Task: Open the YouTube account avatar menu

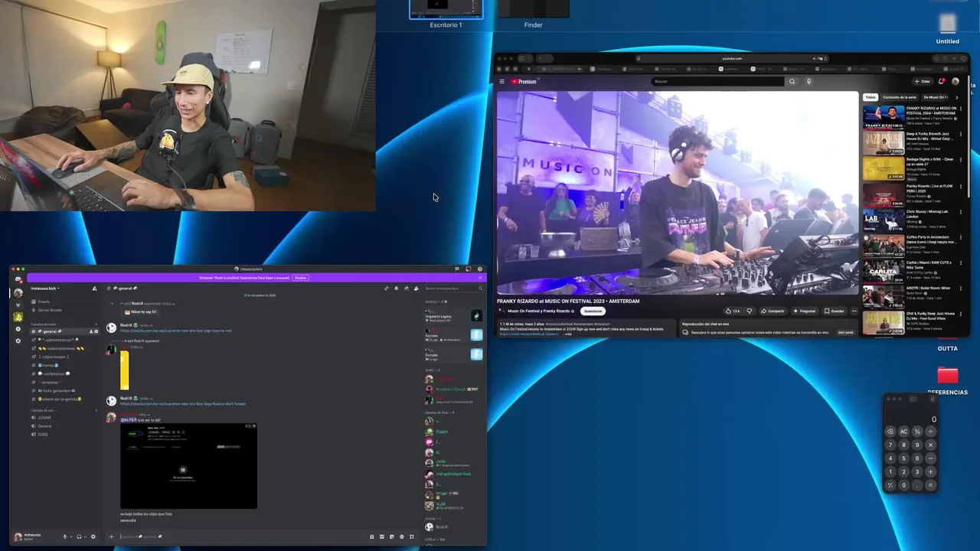Action: [955, 81]
